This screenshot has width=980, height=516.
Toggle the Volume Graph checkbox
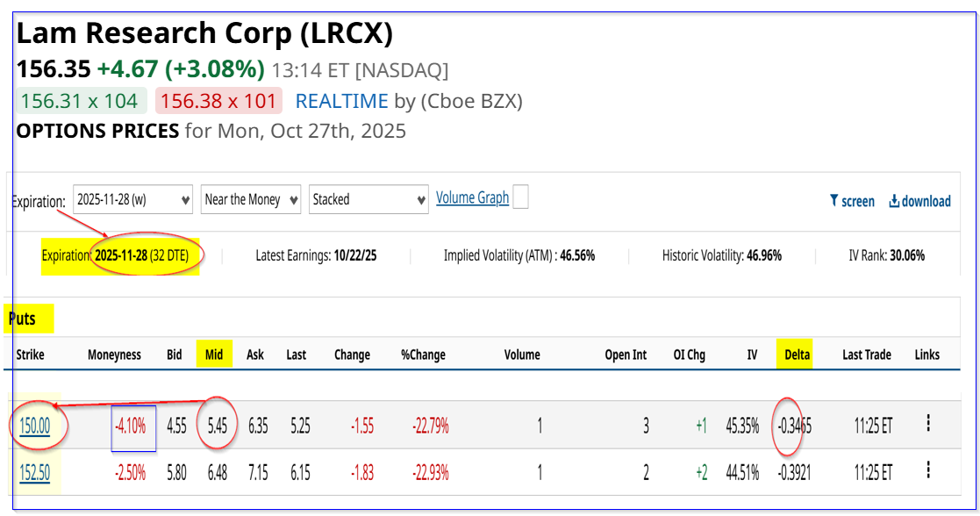click(x=520, y=197)
